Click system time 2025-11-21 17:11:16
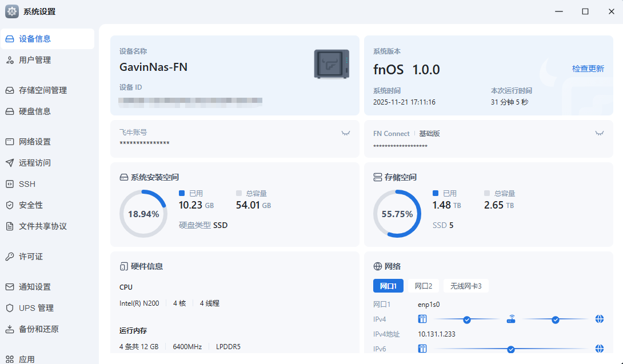Viewport: 623px width, 364px height. click(x=404, y=102)
